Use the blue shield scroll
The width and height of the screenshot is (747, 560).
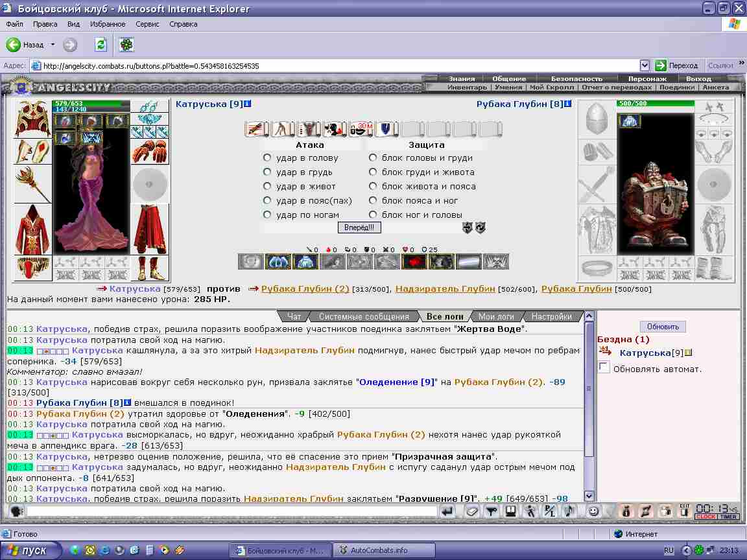point(386,128)
